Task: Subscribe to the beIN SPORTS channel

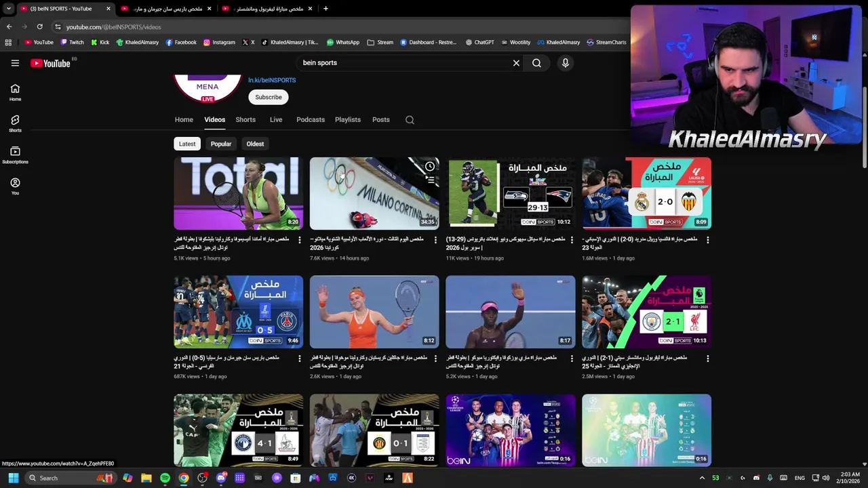Action: coord(269,98)
